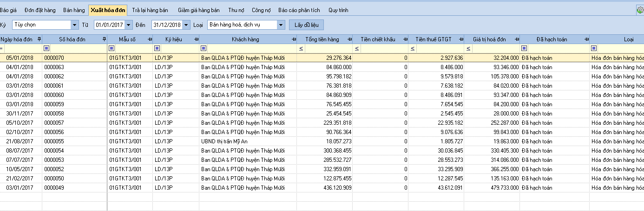Click the Lấy dữ liệu button

(x=306, y=25)
